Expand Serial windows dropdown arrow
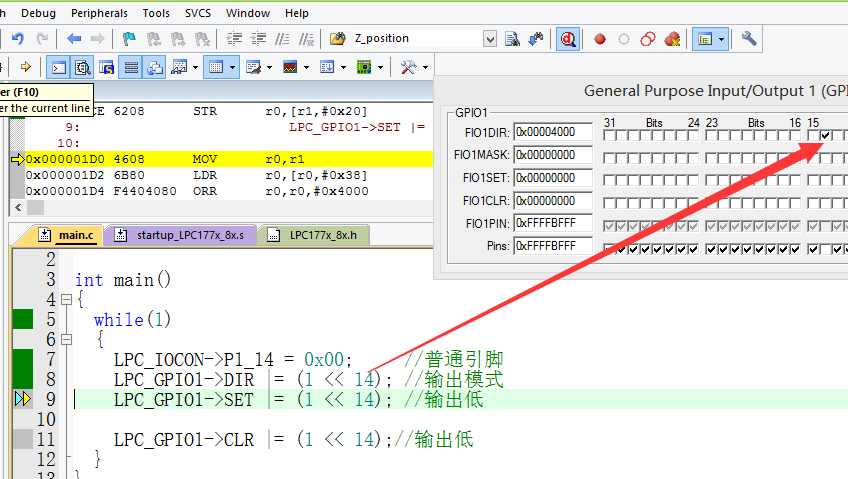The image size is (848, 479). coord(269,68)
